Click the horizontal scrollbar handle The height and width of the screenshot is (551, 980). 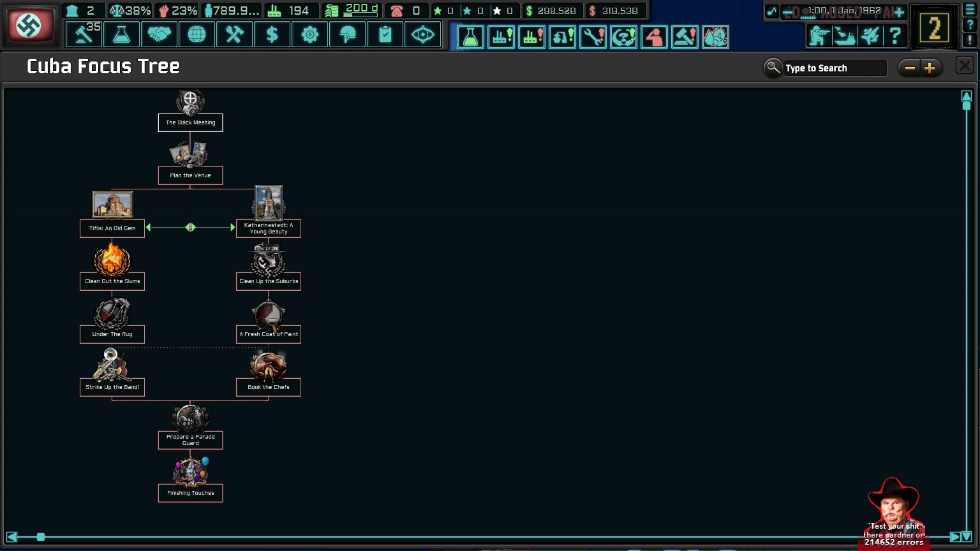coord(41,537)
